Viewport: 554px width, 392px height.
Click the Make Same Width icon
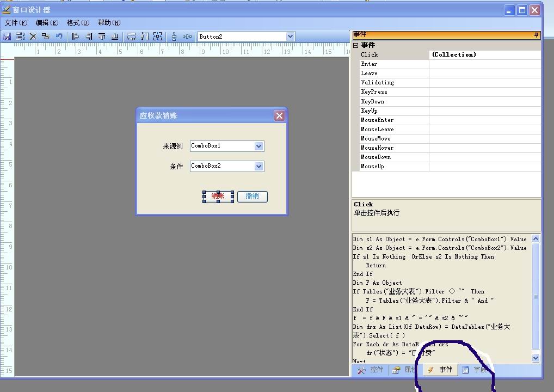pyautogui.click(x=131, y=36)
